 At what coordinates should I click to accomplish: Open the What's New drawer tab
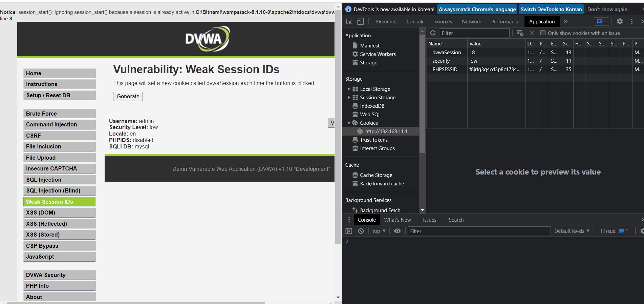(x=398, y=220)
